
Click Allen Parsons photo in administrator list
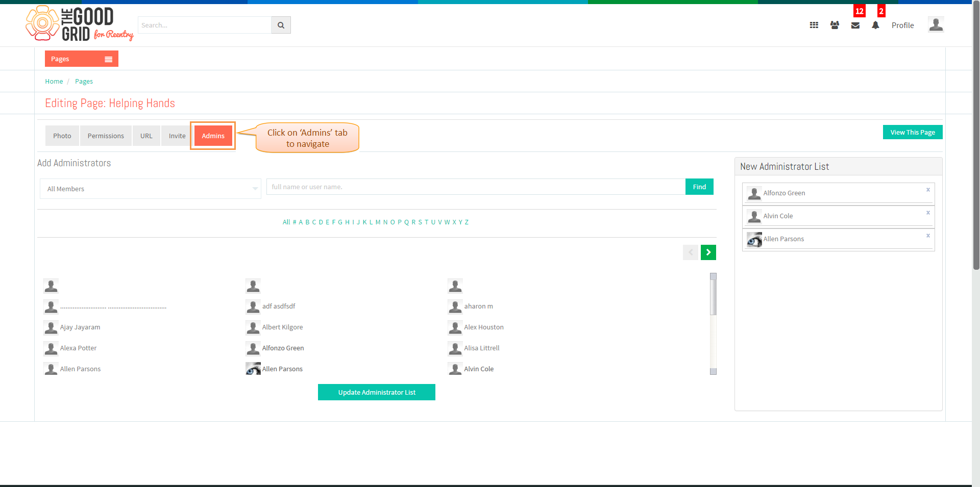pos(754,239)
